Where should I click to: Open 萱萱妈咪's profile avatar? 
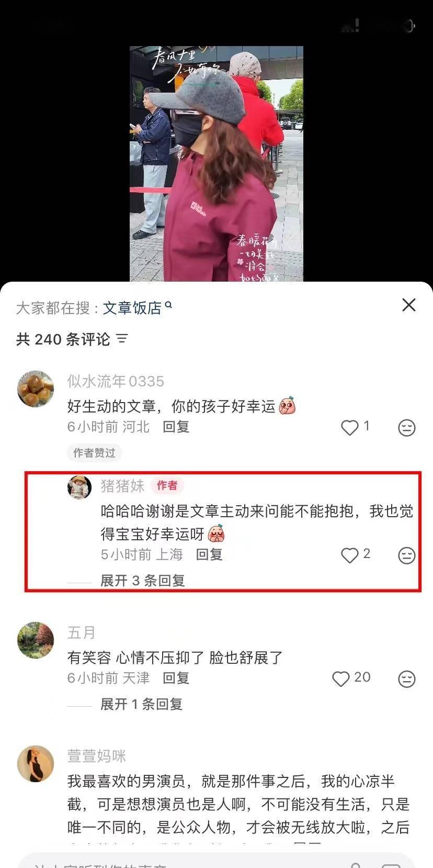click(x=36, y=764)
